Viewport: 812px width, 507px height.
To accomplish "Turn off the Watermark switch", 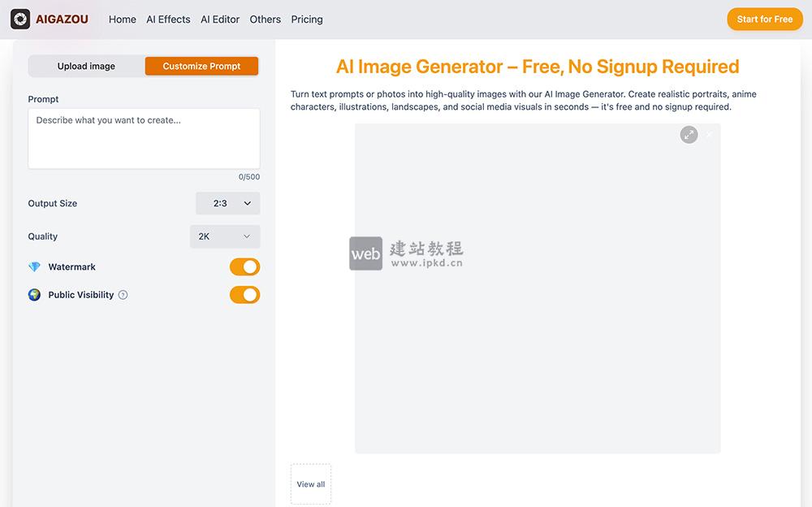I will coord(244,267).
